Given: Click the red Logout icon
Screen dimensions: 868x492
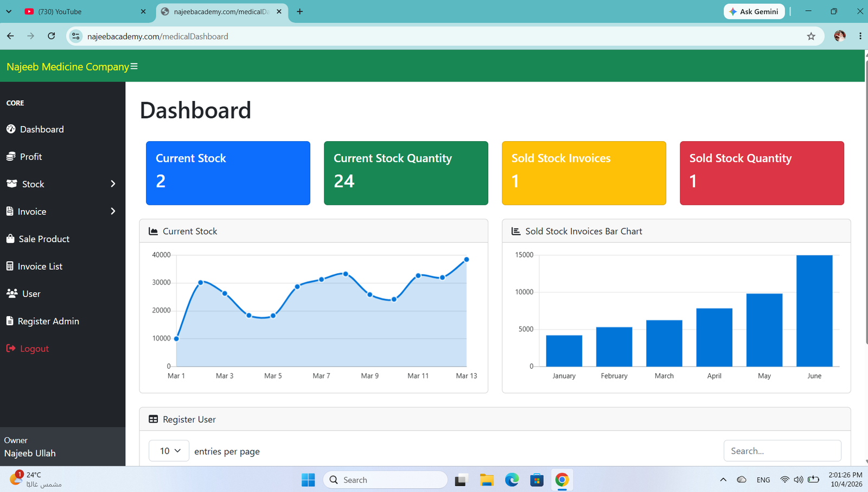Looking at the screenshot, I should point(11,348).
